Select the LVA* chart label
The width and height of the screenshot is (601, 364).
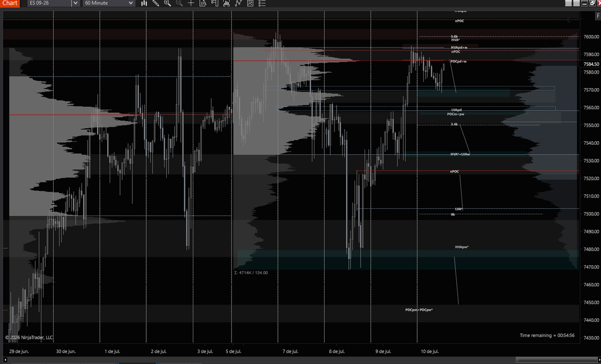[x=459, y=209]
